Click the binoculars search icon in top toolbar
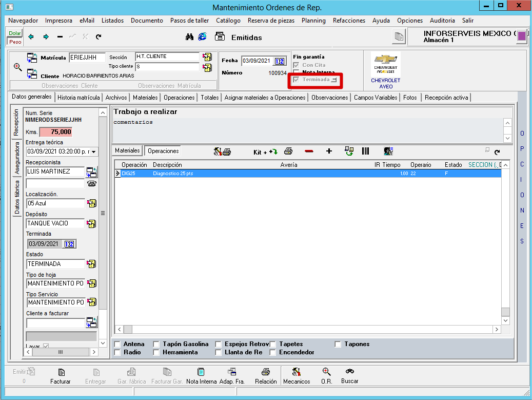This screenshot has height=400, width=532. click(x=189, y=37)
